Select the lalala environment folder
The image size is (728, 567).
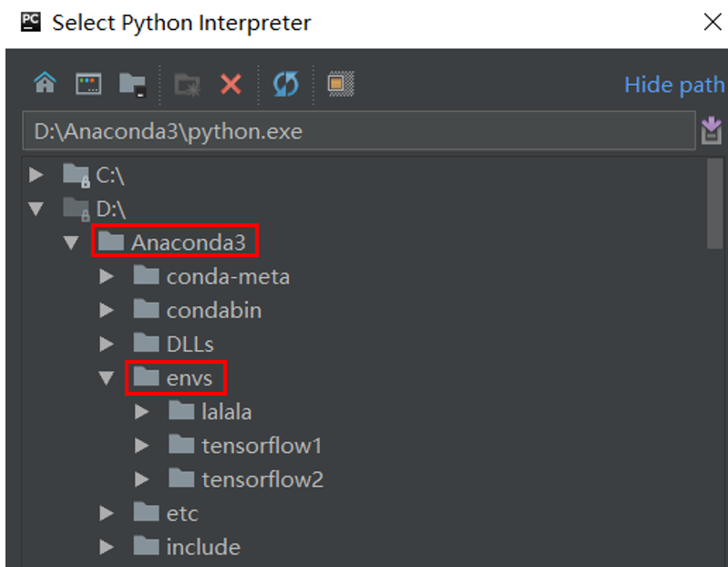[x=210, y=412]
